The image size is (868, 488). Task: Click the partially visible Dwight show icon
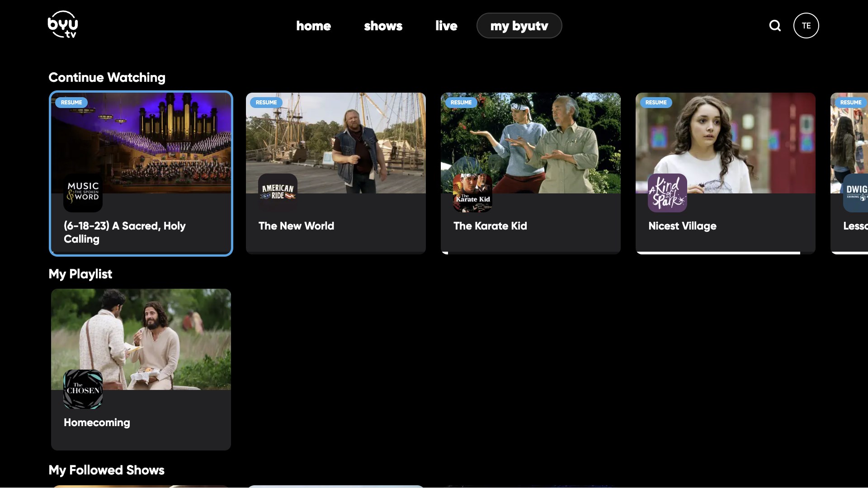pos(855,193)
